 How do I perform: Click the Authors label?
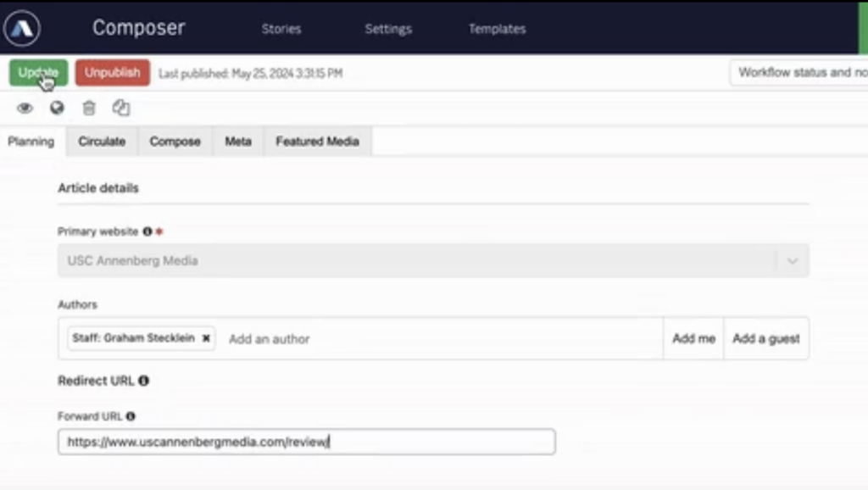pos(77,304)
